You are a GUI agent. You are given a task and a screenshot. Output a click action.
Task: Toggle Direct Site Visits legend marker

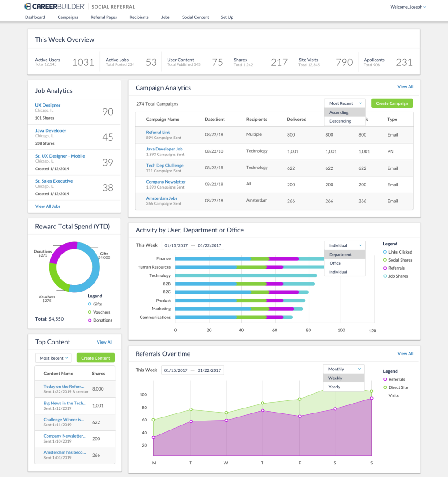(x=385, y=387)
